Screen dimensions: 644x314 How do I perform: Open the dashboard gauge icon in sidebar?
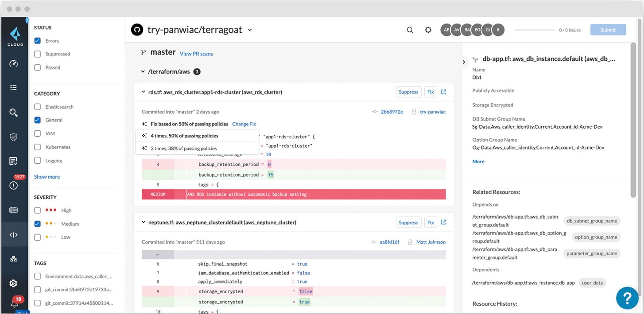(14, 63)
